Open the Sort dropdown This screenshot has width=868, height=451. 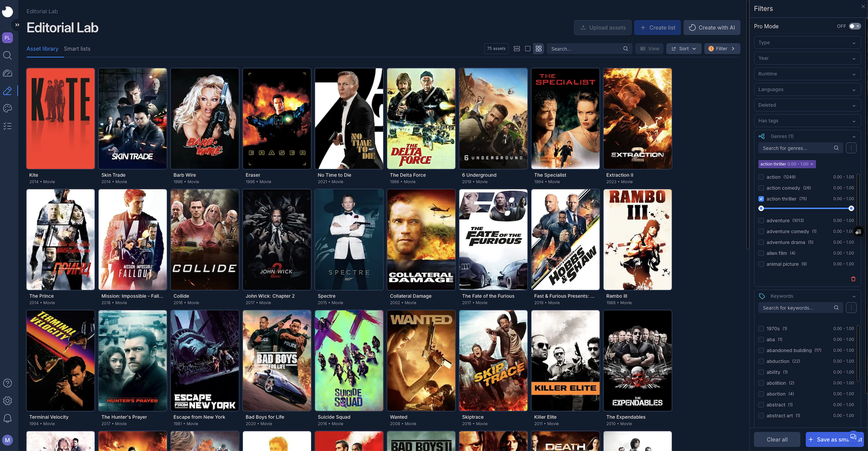click(684, 49)
